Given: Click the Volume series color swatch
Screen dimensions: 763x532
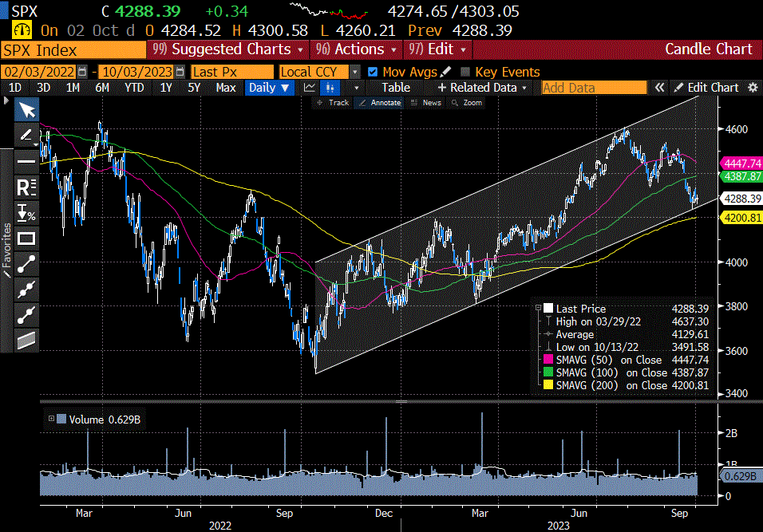Looking at the screenshot, I should [x=61, y=419].
